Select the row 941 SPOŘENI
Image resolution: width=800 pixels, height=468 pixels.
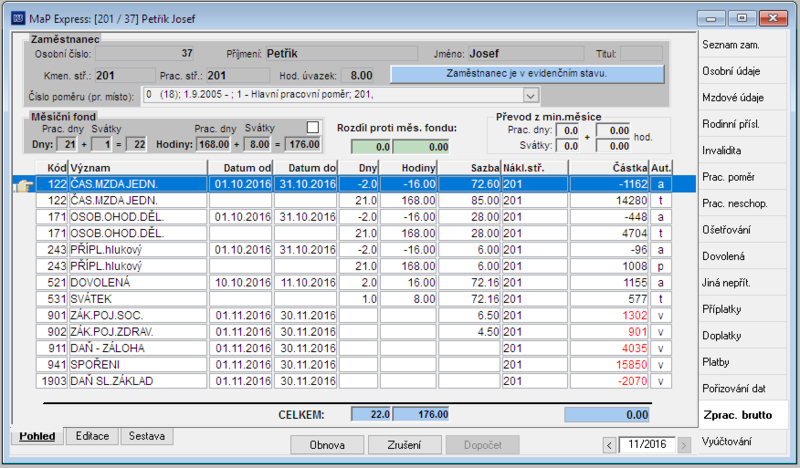[x=354, y=364]
